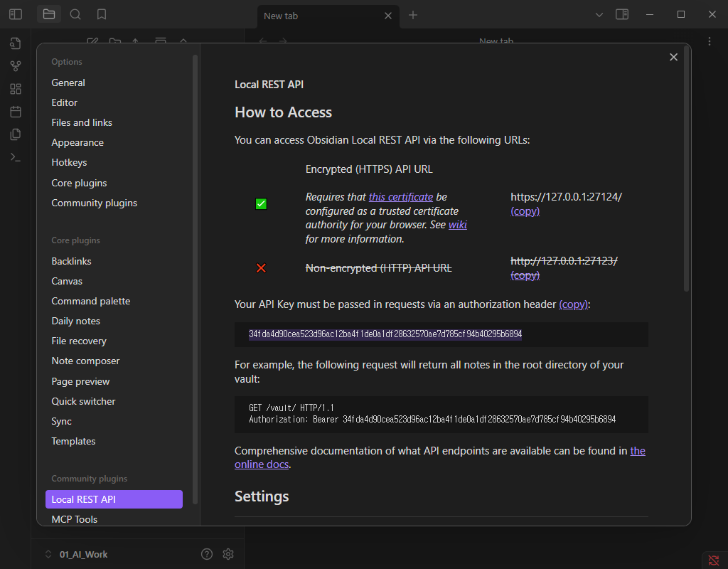Click the insert template ribbon icon
The height and width of the screenshot is (569, 728).
pyautogui.click(x=16, y=134)
